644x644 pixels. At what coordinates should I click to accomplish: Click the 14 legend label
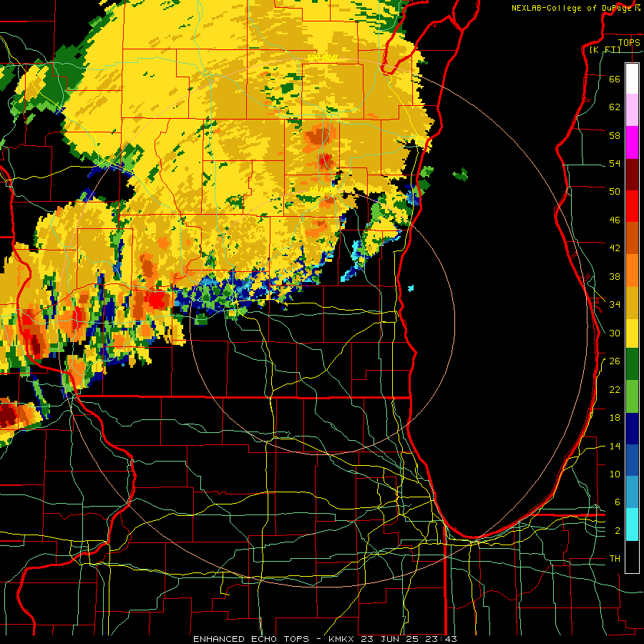coord(615,446)
